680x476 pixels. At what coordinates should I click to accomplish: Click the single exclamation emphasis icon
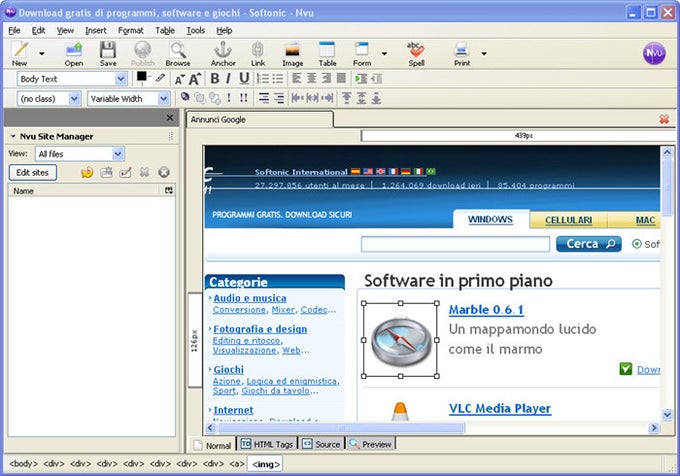pyautogui.click(x=229, y=98)
